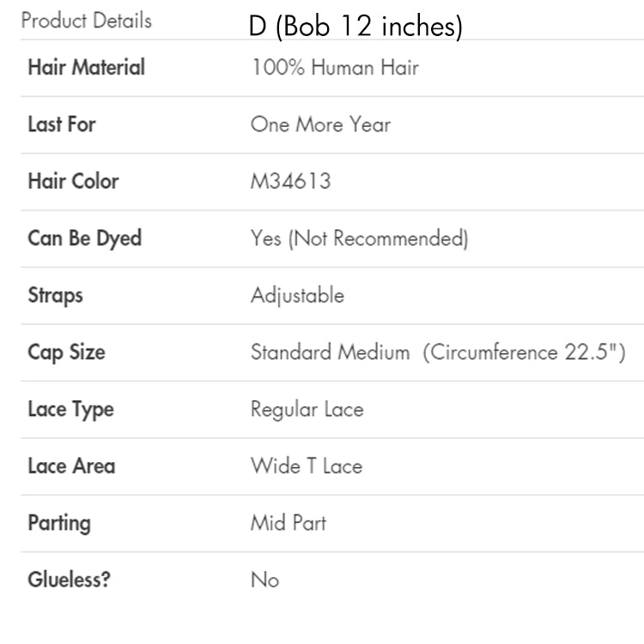Click the Wide T Lace value

click(x=307, y=466)
